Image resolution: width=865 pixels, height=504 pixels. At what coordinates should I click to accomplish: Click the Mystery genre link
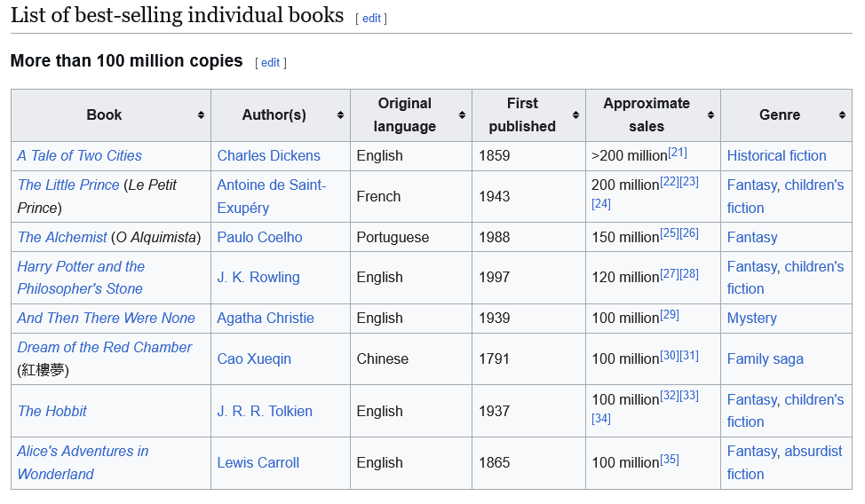coord(751,318)
